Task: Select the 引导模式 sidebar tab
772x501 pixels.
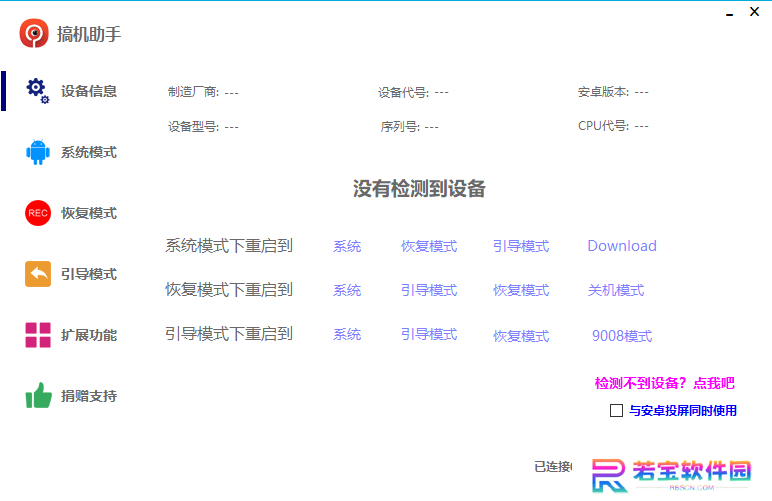Action: [89, 274]
